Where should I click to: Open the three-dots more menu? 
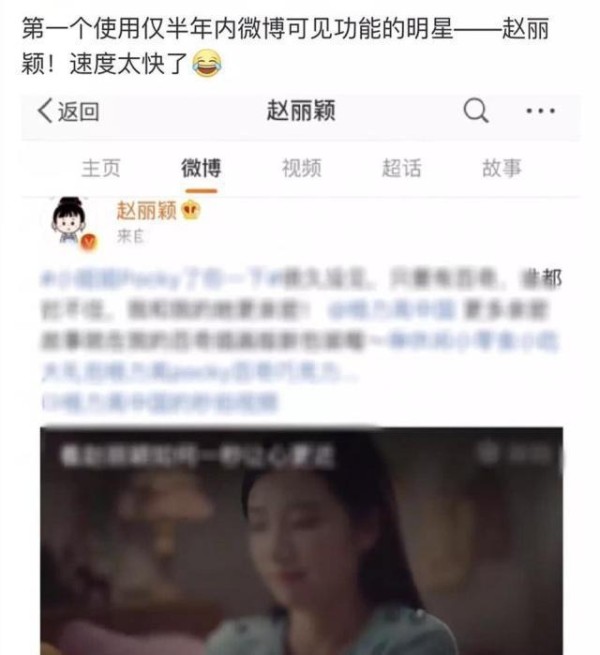coord(541,111)
